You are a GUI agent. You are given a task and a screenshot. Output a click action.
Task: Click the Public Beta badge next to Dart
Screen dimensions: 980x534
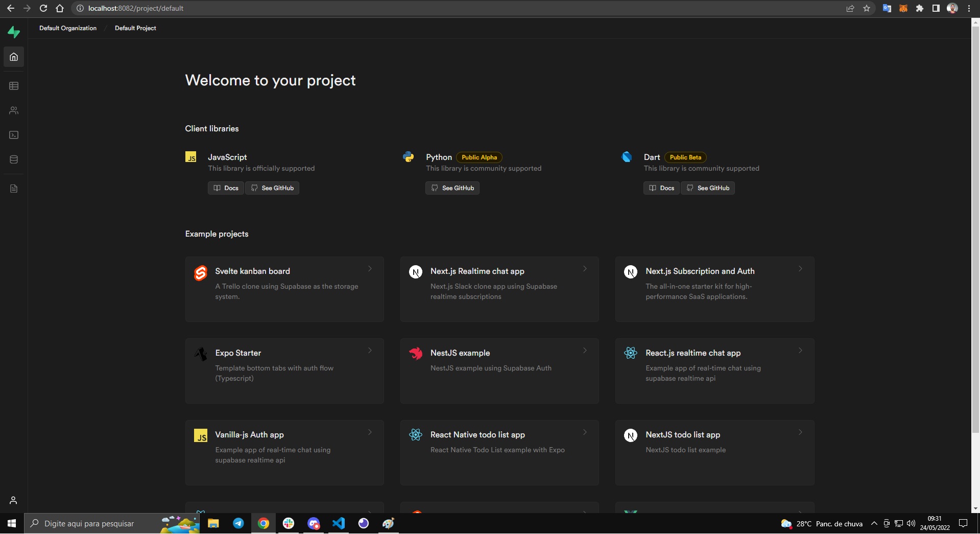685,157
